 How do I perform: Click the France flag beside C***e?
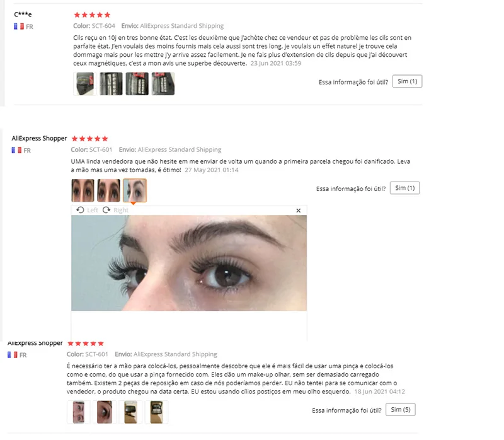[19, 26]
